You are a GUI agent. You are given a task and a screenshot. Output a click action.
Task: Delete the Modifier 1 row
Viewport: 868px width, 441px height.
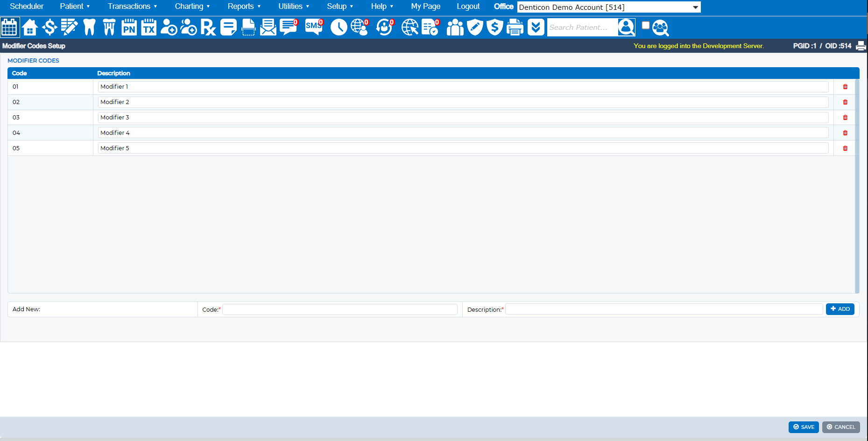(845, 87)
